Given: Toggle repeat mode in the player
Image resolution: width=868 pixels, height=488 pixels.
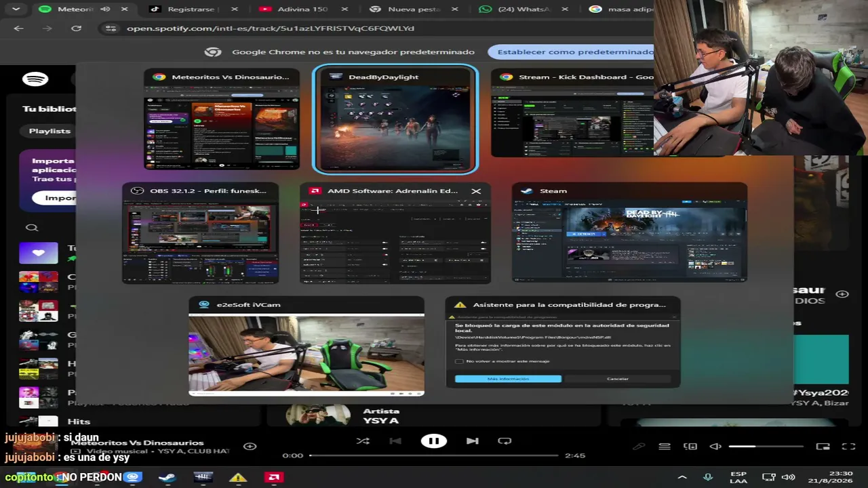Looking at the screenshot, I should point(505,441).
